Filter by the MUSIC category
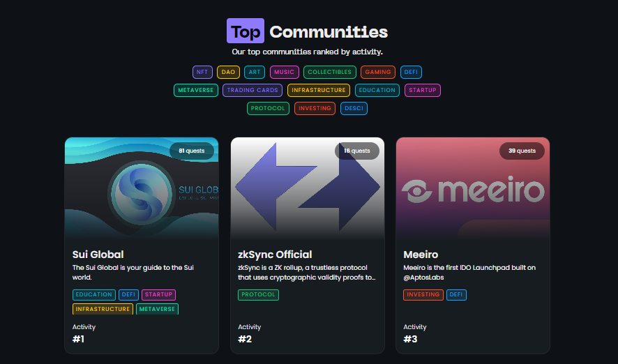This screenshot has width=618, height=364. click(x=284, y=72)
